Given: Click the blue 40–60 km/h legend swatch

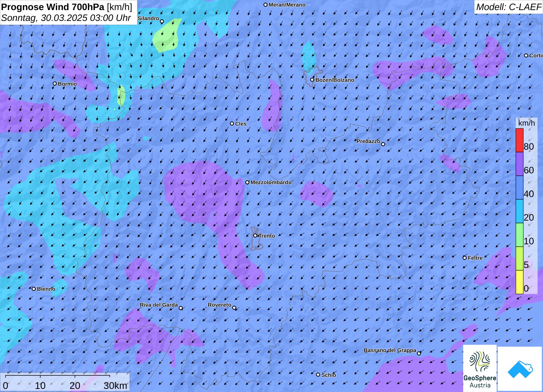Looking at the screenshot, I should 519,188.
